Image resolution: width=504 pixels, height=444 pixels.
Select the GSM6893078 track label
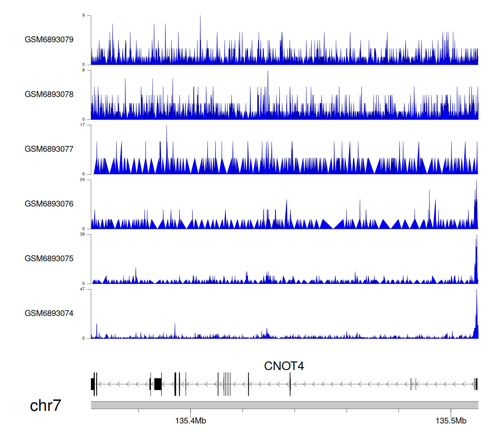[49, 95]
